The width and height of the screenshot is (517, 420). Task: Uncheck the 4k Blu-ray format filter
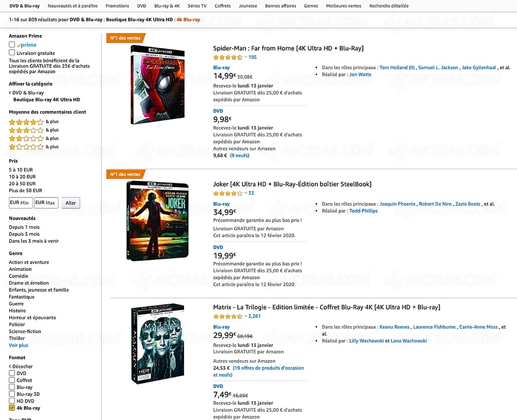point(11,408)
